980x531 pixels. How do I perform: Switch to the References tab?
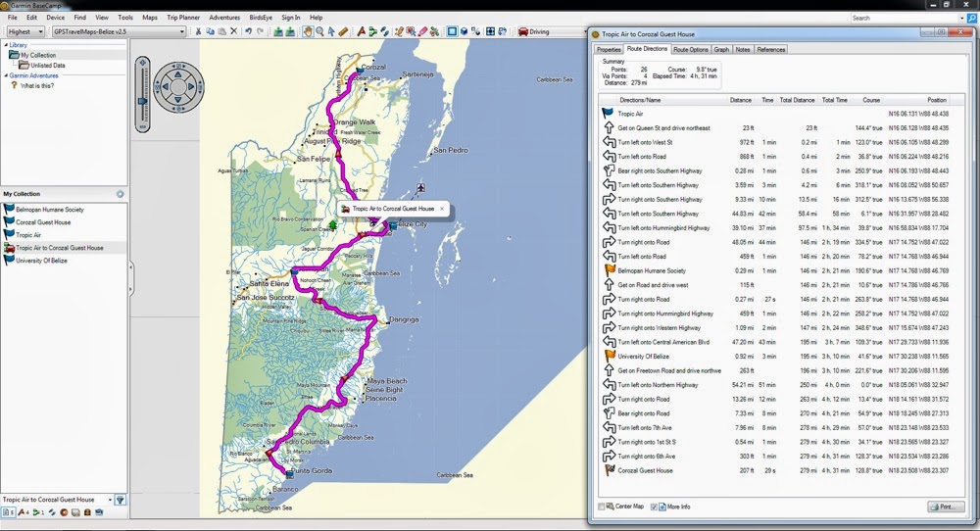(x=770, y=49)
